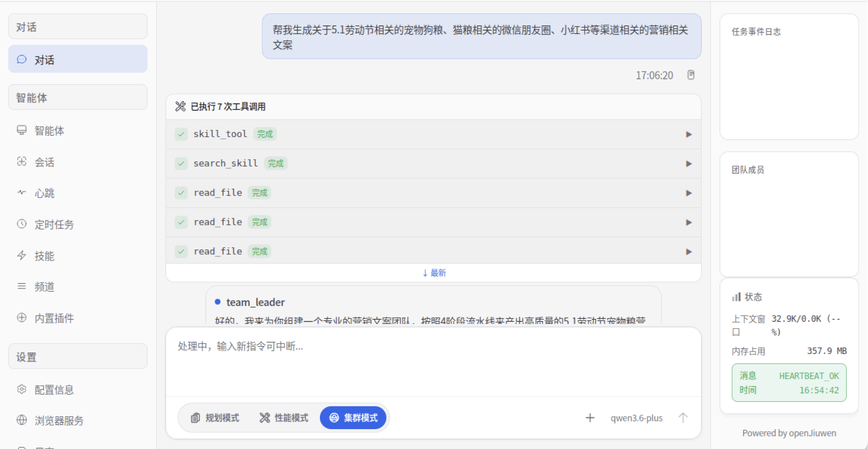The image size is (868, 449).
Task: Click the message timestamp 17:06:20
Action: coord(654,75)
